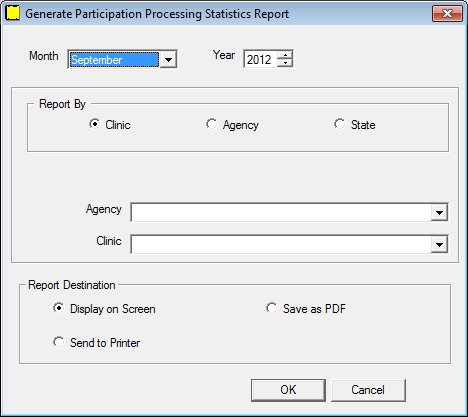Close the report dialog window
The height and width of the screenshot is (417, 468).
pos(447,14)
